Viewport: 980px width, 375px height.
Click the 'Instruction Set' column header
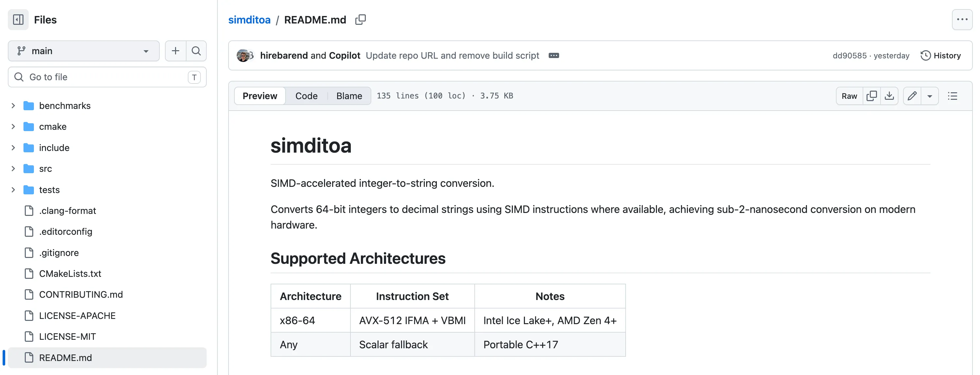click(412, 296)
